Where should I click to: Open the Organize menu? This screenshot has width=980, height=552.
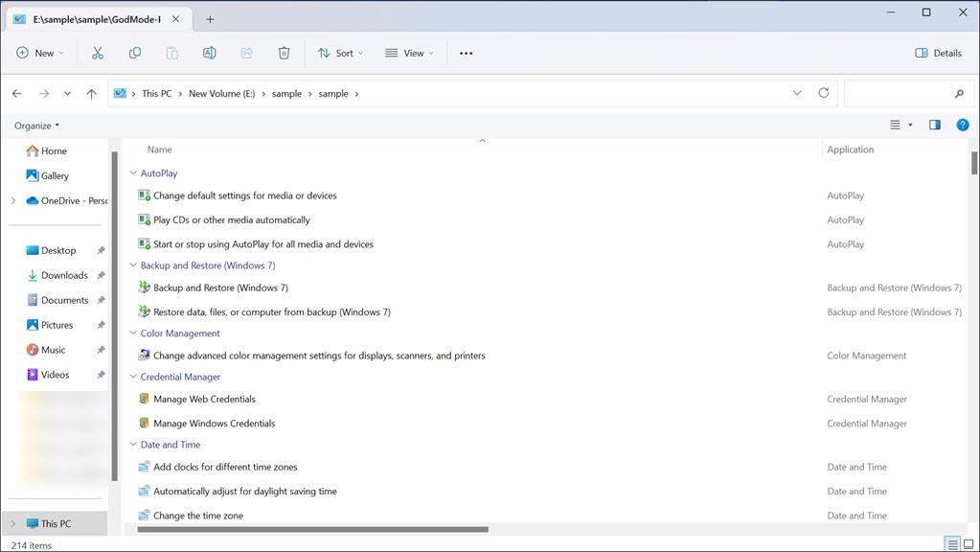click(x=36, y=126)
